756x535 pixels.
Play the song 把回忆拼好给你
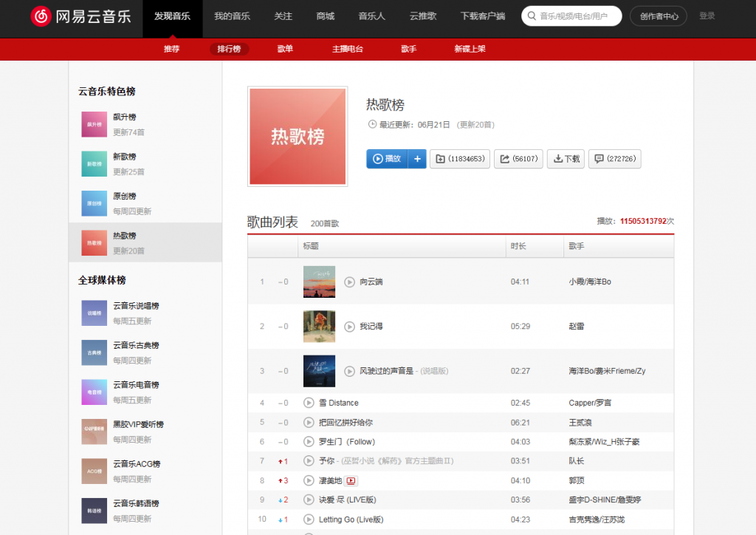click(309, 423)
